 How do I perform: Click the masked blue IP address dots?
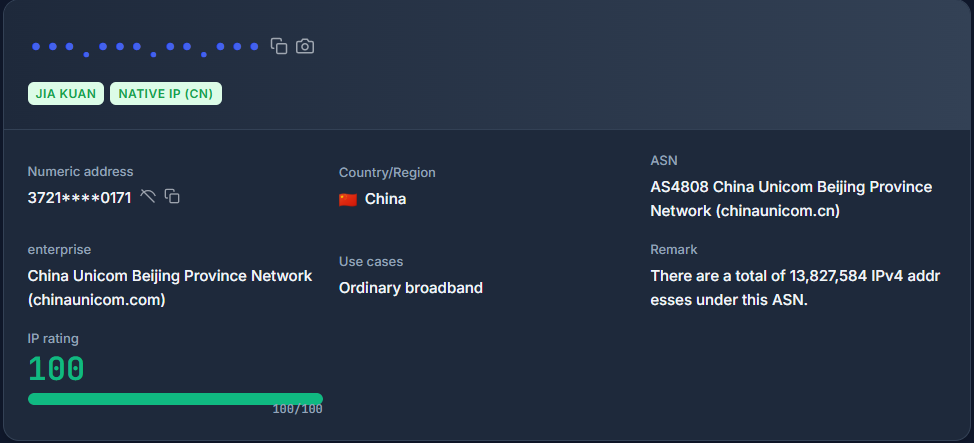[146, 47]
